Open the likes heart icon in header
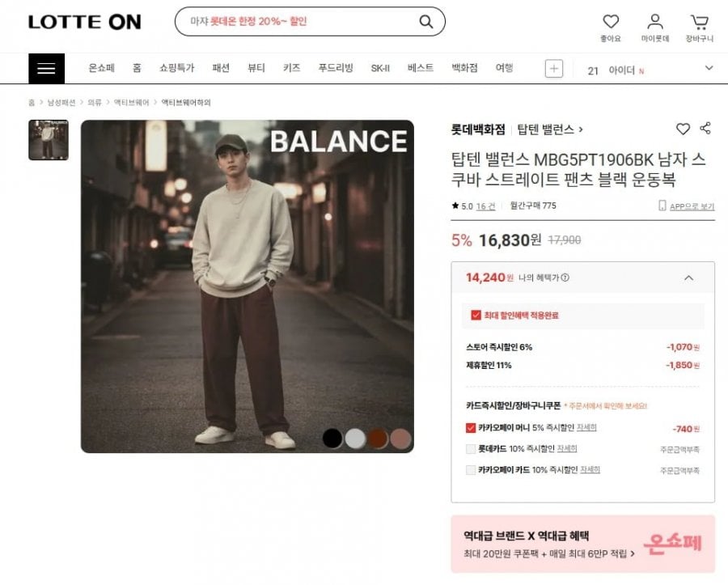Viewport: 728px width, 585px height. 611,22
